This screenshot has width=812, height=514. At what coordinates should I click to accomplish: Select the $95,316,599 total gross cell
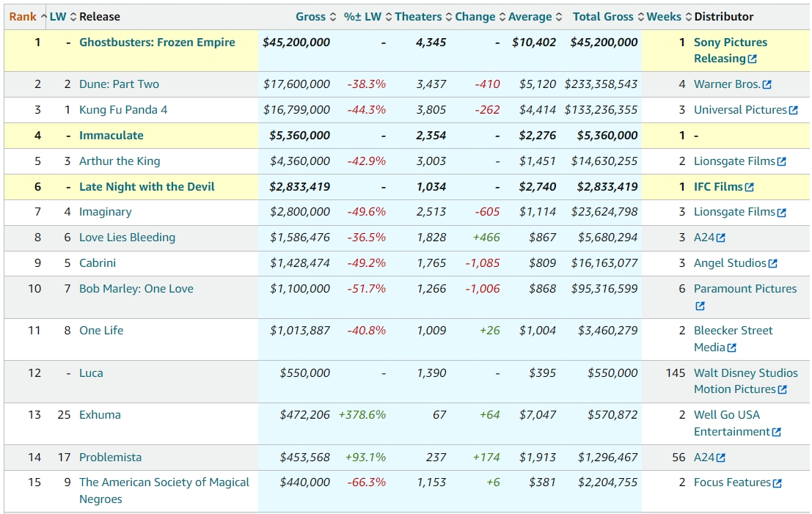point(604,289)
